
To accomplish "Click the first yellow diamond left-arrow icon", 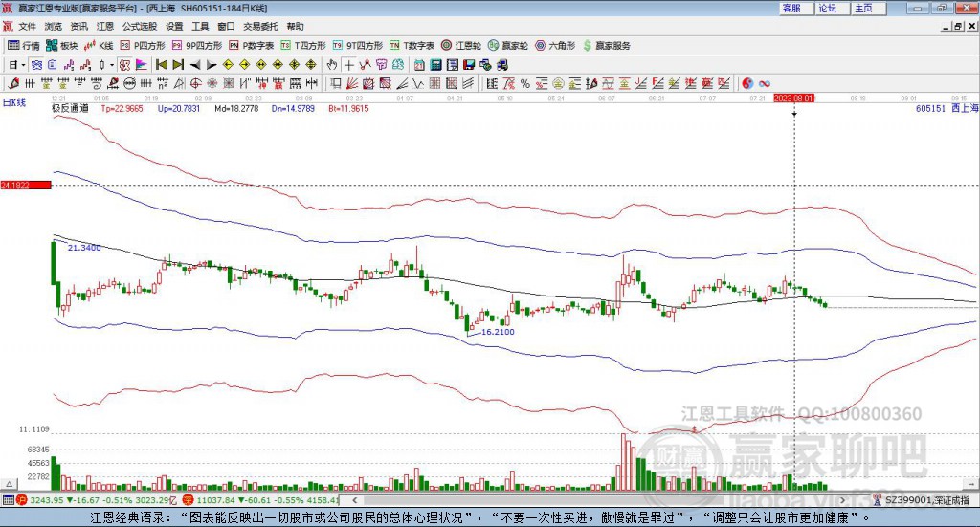I will coord(228,65).
